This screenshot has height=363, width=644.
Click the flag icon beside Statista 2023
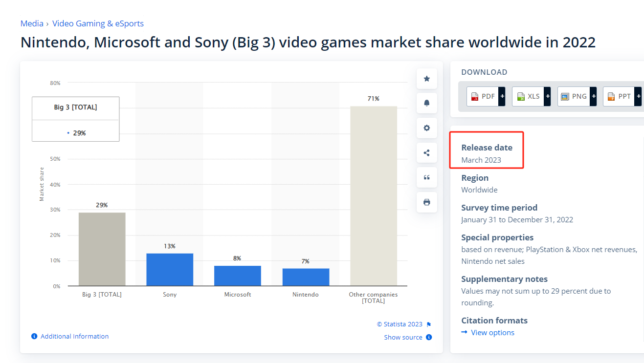pyautogui.click(x=429, y=324)
